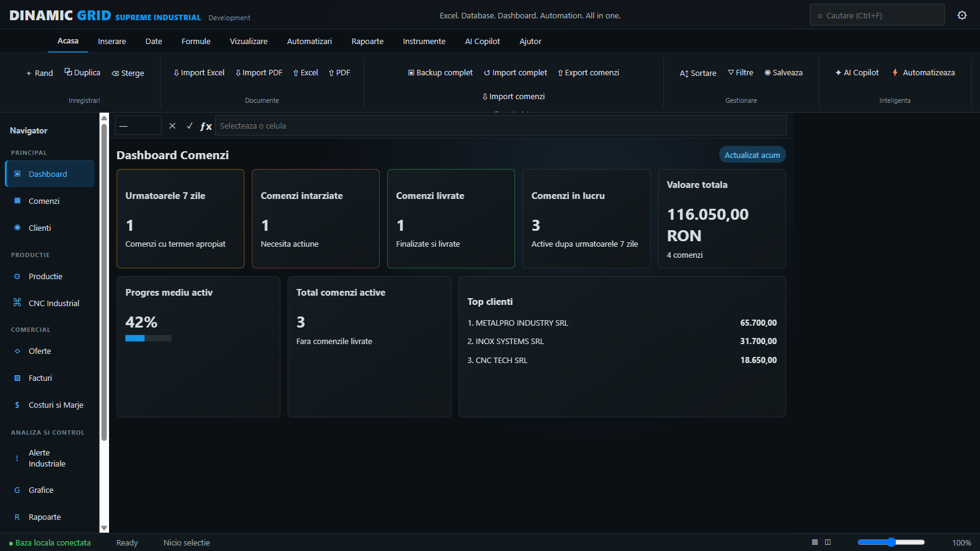Screen dimensions: 980x551
Task: Open Valoare totala card
Action: [x=722, y=219]
